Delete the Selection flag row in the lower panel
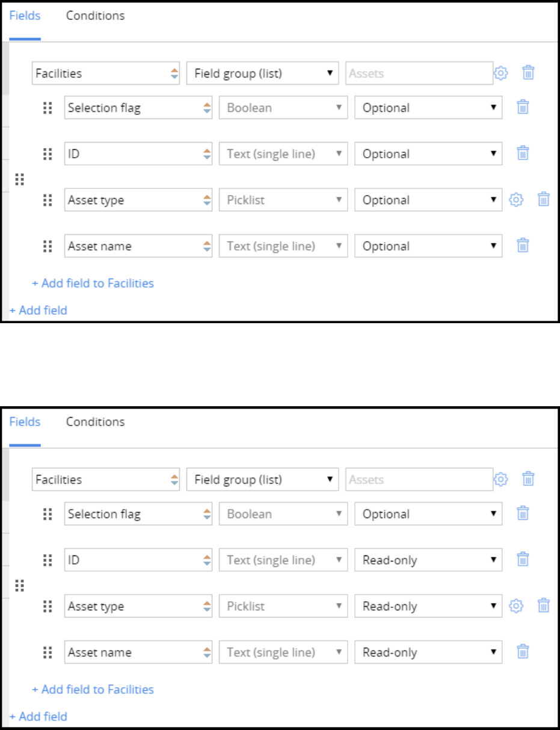The width and height of the screenshot is (560, 730). tap(523, 513)
